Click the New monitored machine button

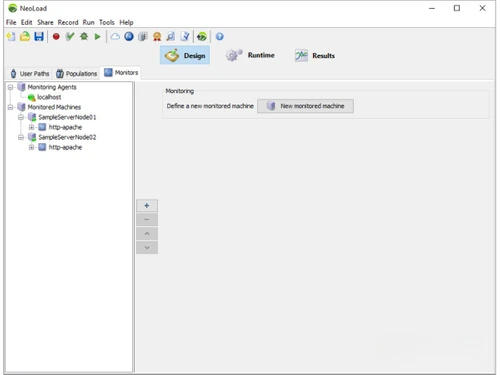point(305,106)
